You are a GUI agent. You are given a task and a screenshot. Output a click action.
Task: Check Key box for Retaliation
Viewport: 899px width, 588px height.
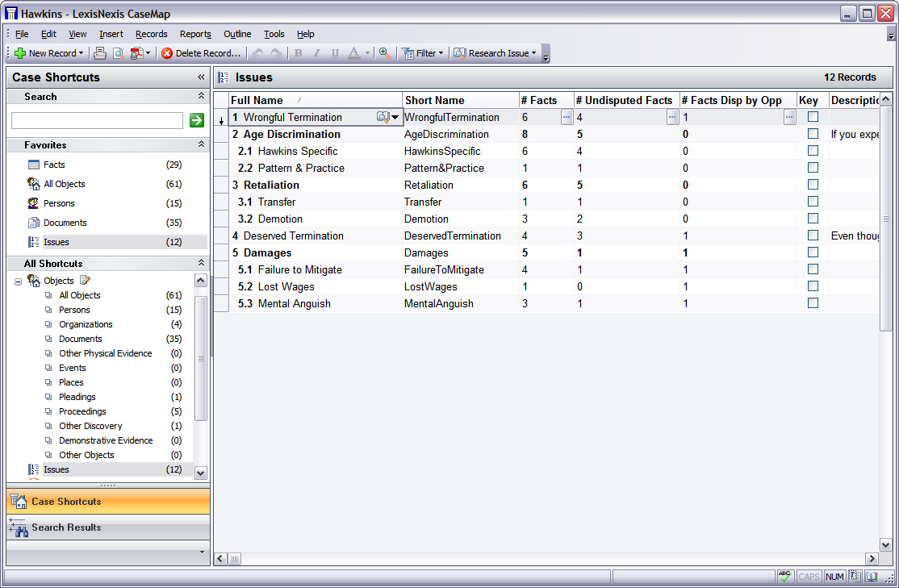[813, 185]
